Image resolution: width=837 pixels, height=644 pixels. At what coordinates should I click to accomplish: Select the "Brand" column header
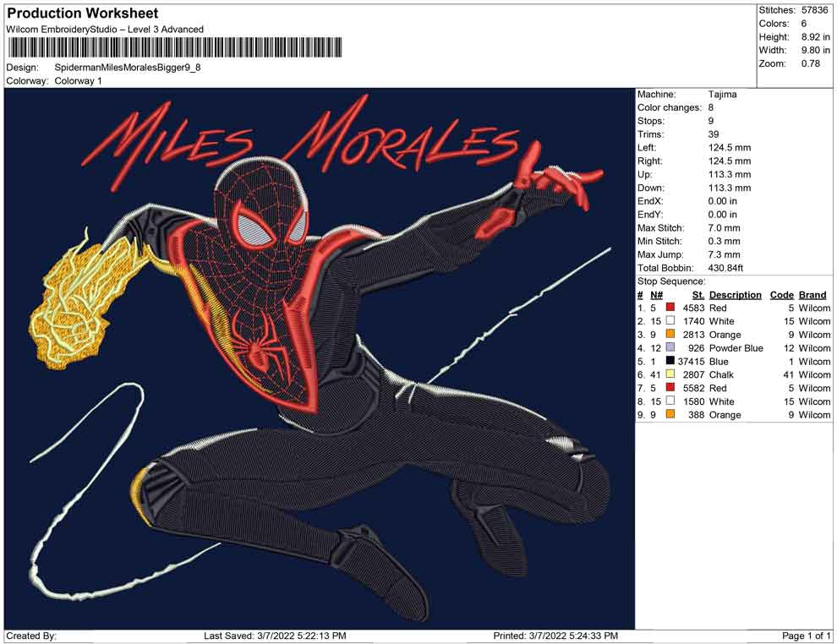(812, 294)
